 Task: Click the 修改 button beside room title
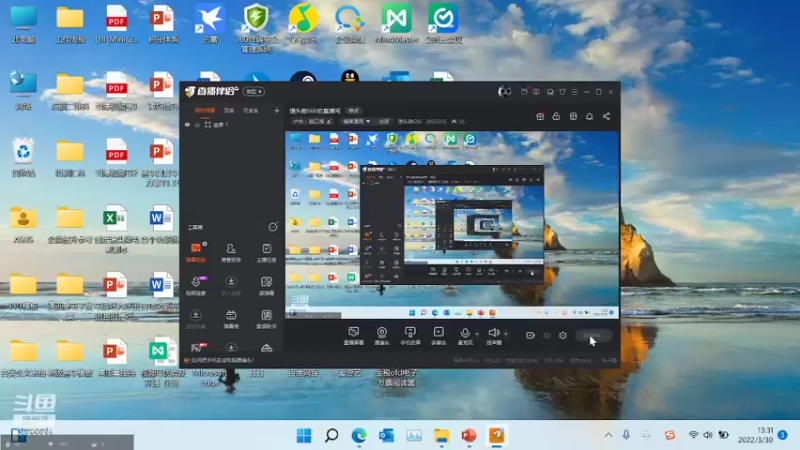point(353,110)
